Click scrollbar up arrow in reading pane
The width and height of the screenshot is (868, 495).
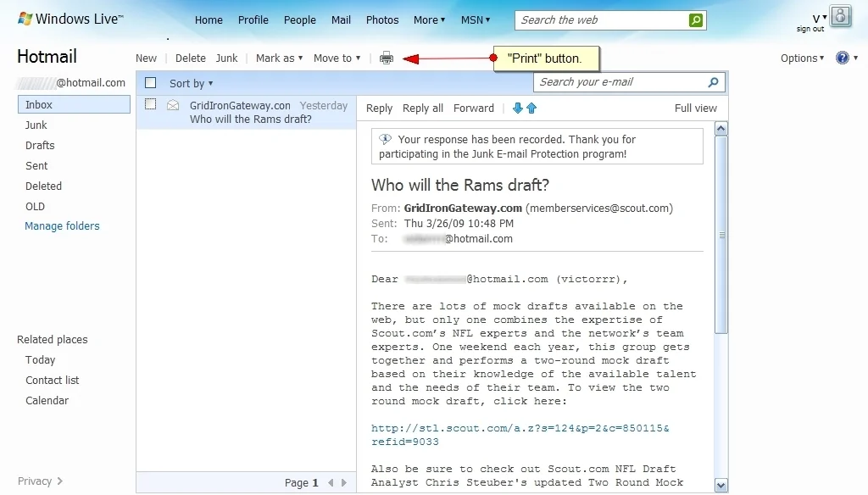[x=721, y=129]
